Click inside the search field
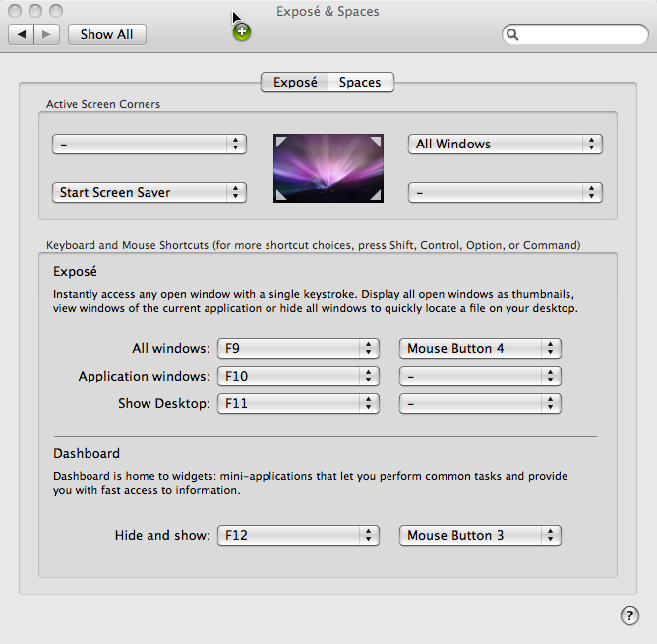Viewport: 657px width, 644px height. pos(574,34)
